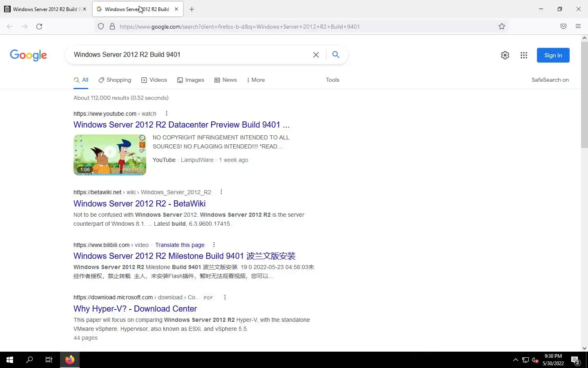Open the YouTube Datacenter Preview Build 9401 result
This screenshot has width=588, height=368.
click(x=181, y=125)
